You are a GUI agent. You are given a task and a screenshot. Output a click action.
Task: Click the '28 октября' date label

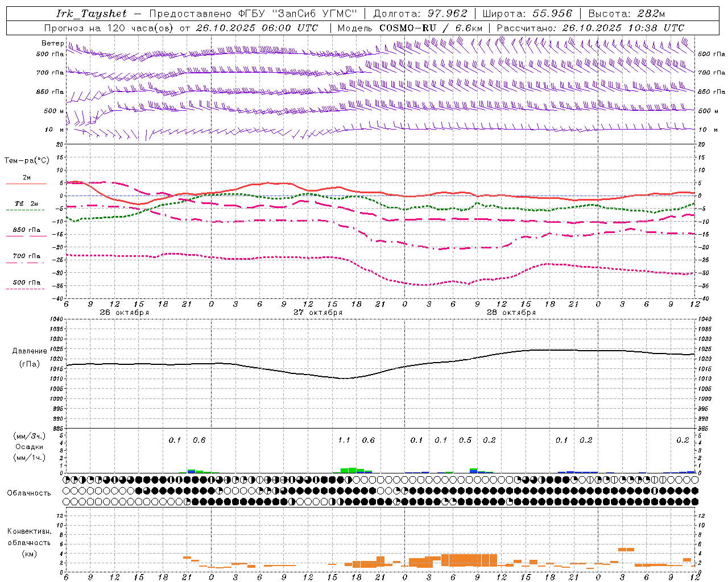click(511, 313)
